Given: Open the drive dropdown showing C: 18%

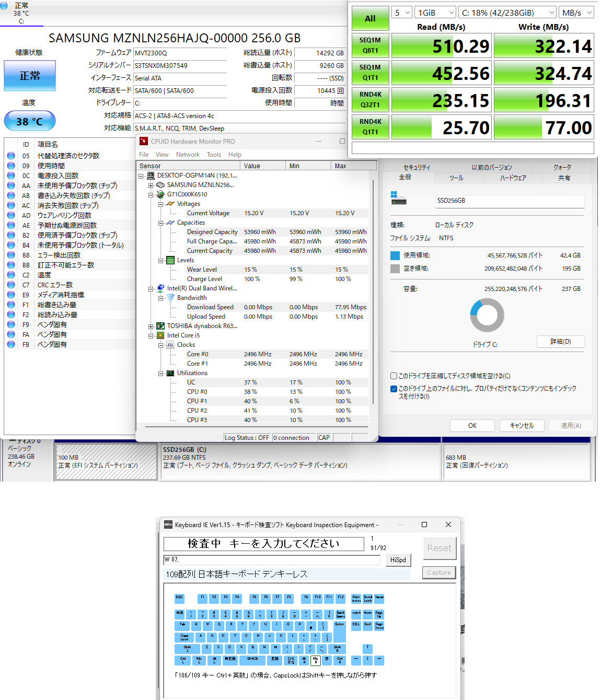Looking at the screenshot, I should click(x=507, y=13).
